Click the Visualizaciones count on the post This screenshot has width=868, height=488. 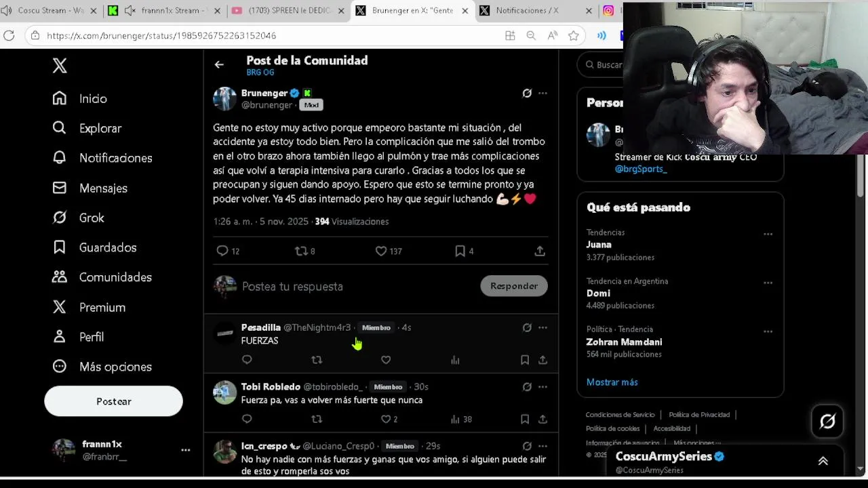(x=351, y=222)
